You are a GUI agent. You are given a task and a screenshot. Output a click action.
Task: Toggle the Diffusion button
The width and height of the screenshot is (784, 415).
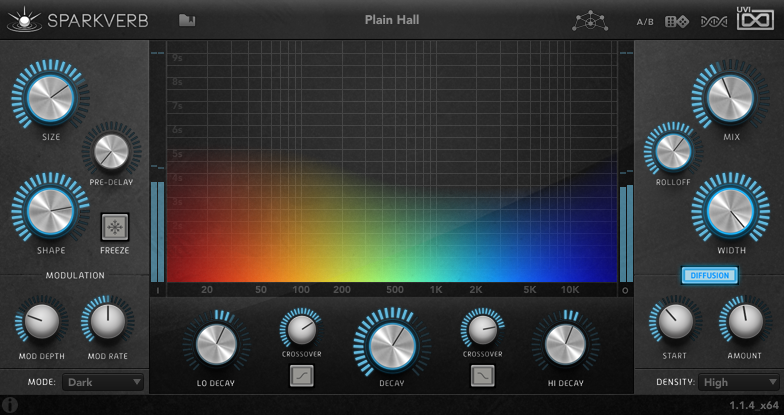point(710,276)
